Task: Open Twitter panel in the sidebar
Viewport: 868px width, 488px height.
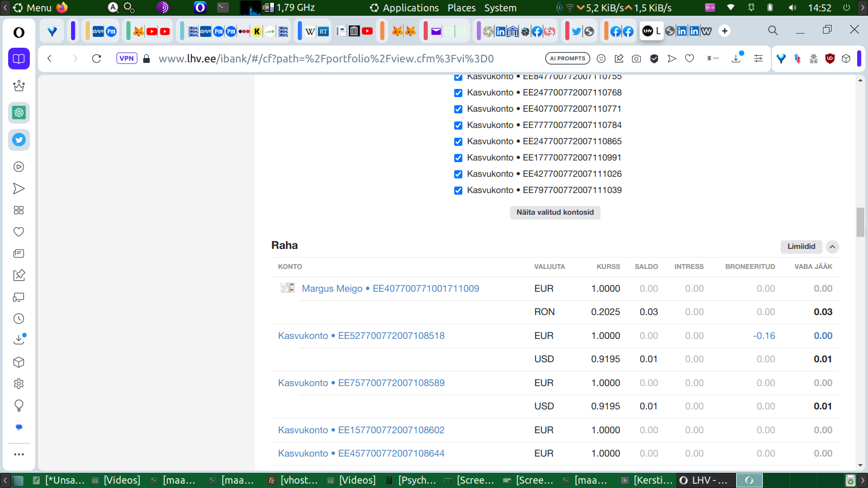Action: (x=19, y=140)
